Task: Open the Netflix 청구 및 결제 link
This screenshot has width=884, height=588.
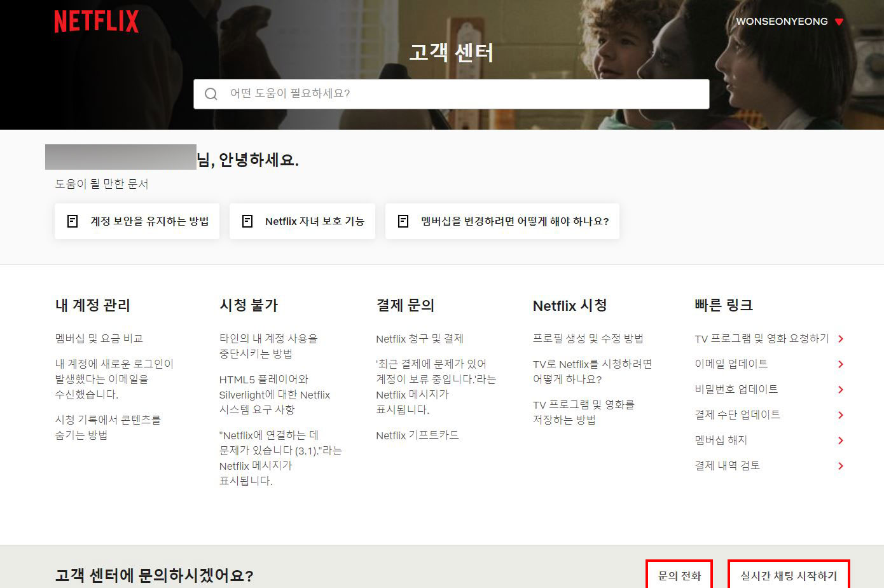Action: pyautogui.click(x=420, y=339)
